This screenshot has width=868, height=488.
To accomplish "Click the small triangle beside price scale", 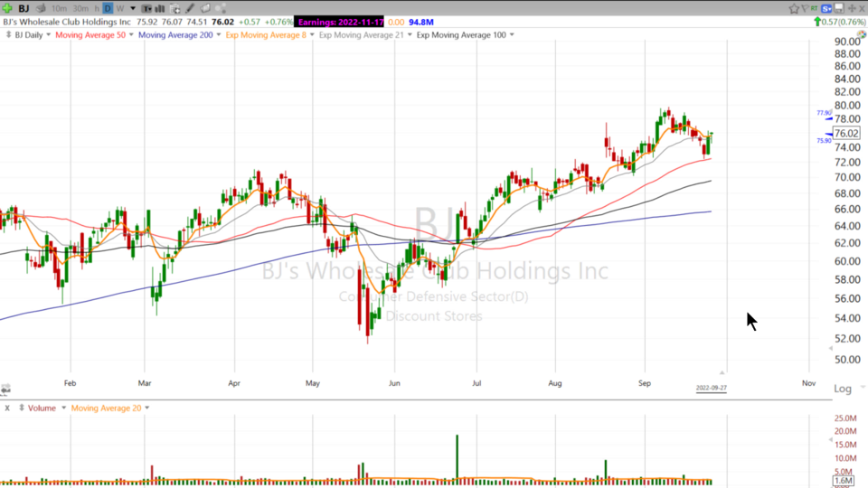I will 830,348.
